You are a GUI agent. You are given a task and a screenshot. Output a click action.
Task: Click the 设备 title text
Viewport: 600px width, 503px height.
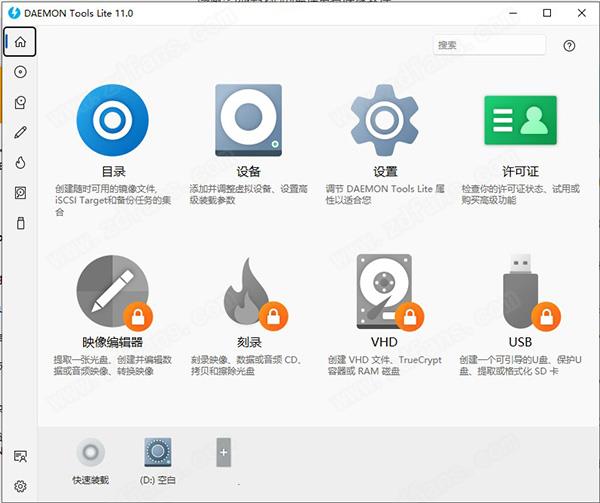248,171
